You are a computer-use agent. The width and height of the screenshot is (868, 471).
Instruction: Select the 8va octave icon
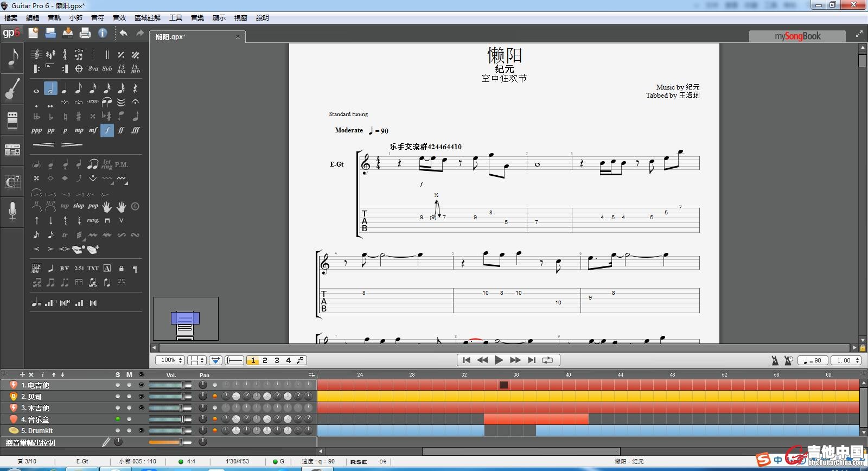point(93,69)
